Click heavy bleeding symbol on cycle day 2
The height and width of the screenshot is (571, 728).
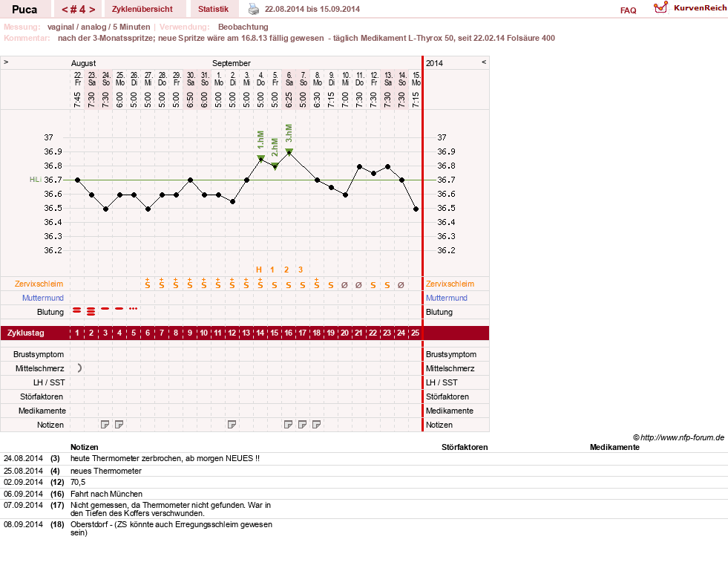pyautogui.click(x=91, y=311)
